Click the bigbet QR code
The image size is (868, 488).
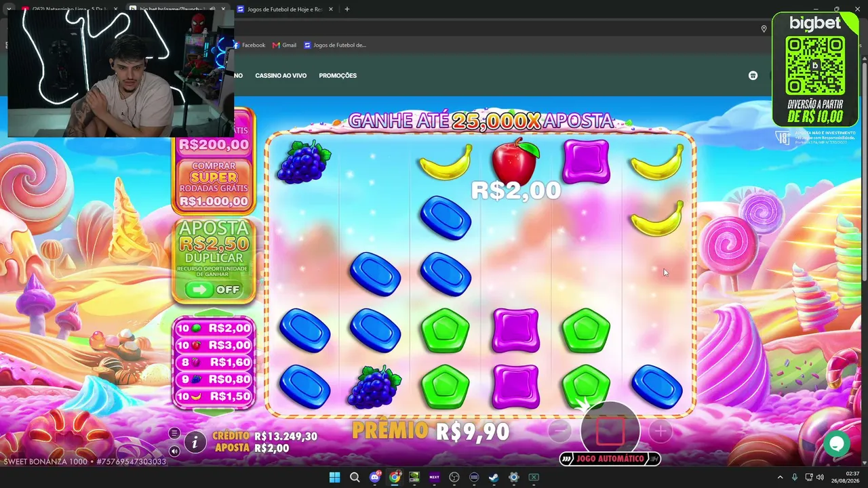(x=815, y=66)
